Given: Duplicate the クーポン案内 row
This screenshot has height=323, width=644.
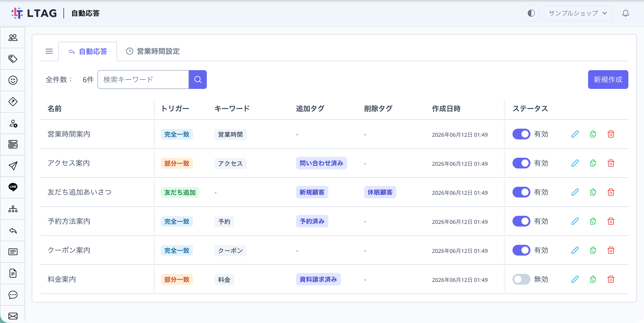Looking at the screenshot, I should (593, 250).
